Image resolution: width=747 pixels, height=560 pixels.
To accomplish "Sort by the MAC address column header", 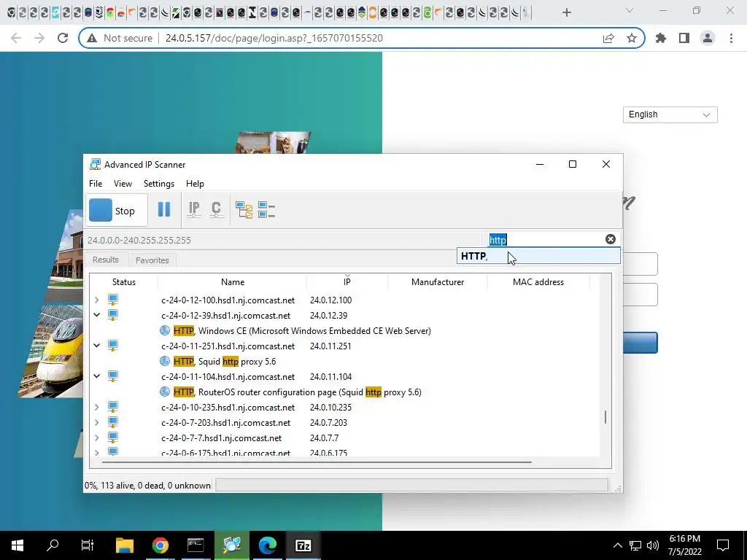I will 538,282.
